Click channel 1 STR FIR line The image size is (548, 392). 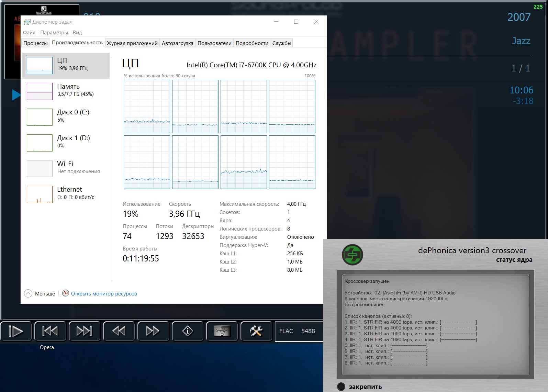pyautogui.click(x=411, y=322)
